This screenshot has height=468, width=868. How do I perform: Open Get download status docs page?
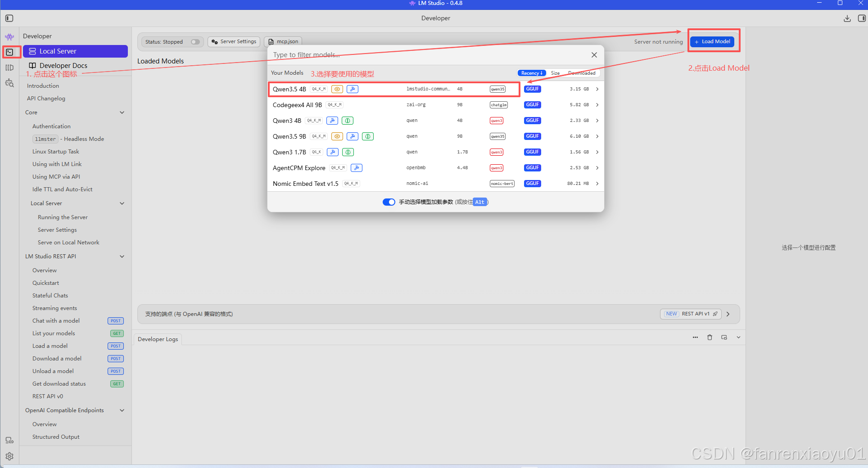tap(78, 384)
